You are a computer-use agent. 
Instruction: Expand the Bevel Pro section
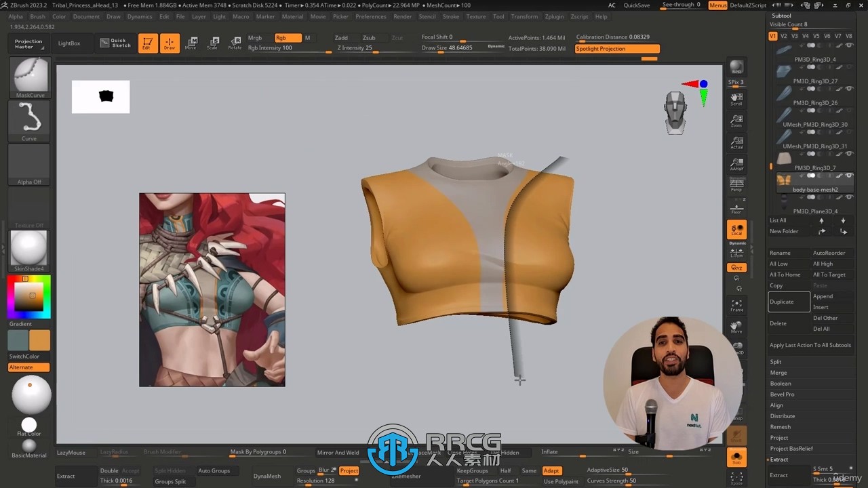pyautogui.click(x=782, y=394)
